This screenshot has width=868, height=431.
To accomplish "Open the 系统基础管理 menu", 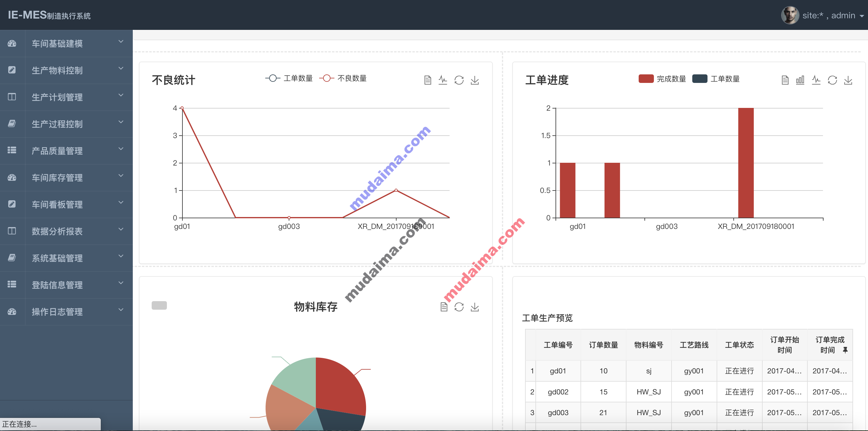I will (66, 258).
